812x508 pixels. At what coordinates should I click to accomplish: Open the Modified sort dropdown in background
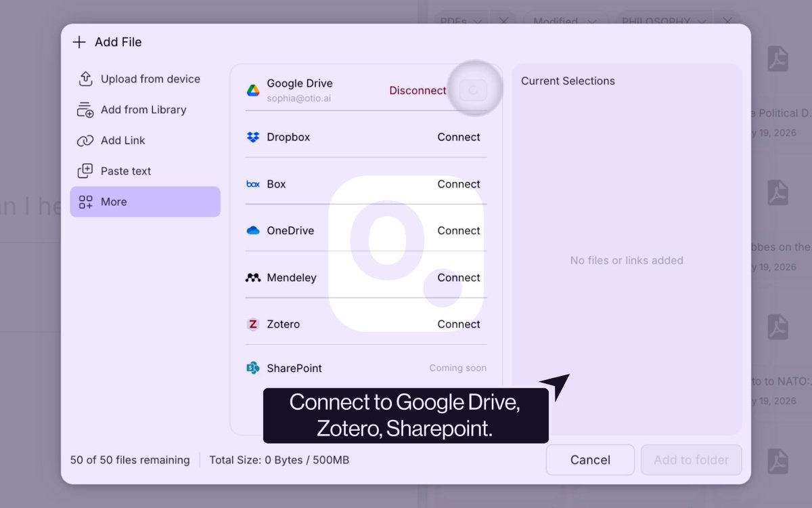pyautogui.click(x=564, y=22)
